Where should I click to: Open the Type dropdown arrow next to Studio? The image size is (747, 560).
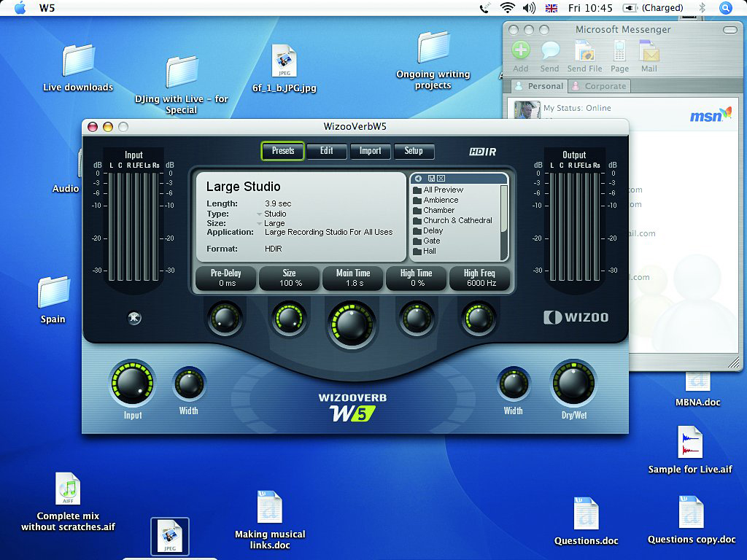tap(260, 214)
